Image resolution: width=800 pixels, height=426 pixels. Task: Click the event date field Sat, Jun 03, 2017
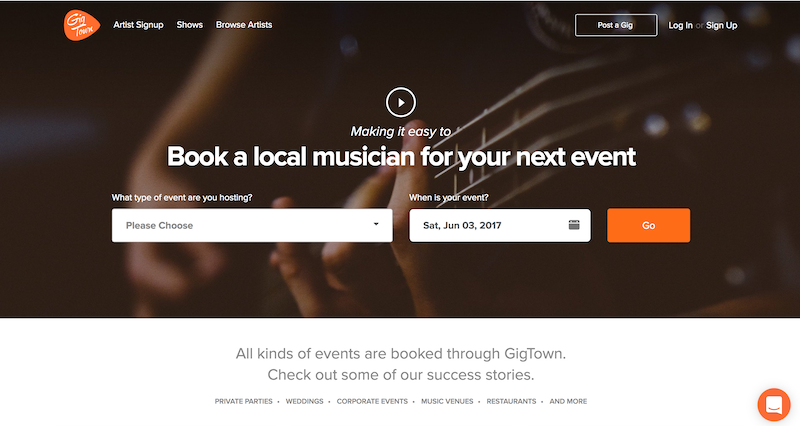(499, 225)
